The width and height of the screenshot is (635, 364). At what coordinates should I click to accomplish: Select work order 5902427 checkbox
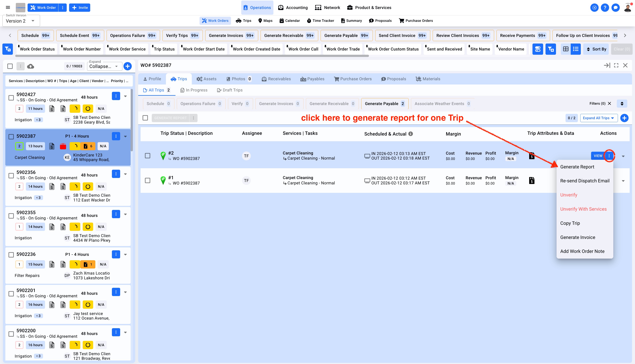[x=11, y=98]
